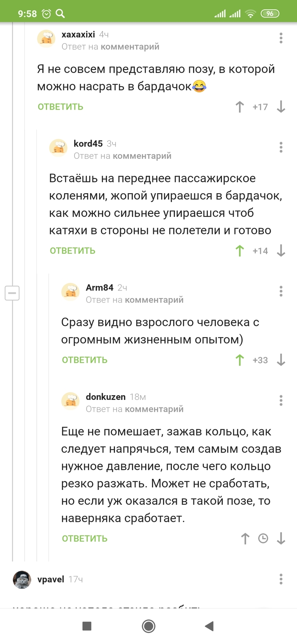Open search from the status bar magnifier

coord(61,14)
